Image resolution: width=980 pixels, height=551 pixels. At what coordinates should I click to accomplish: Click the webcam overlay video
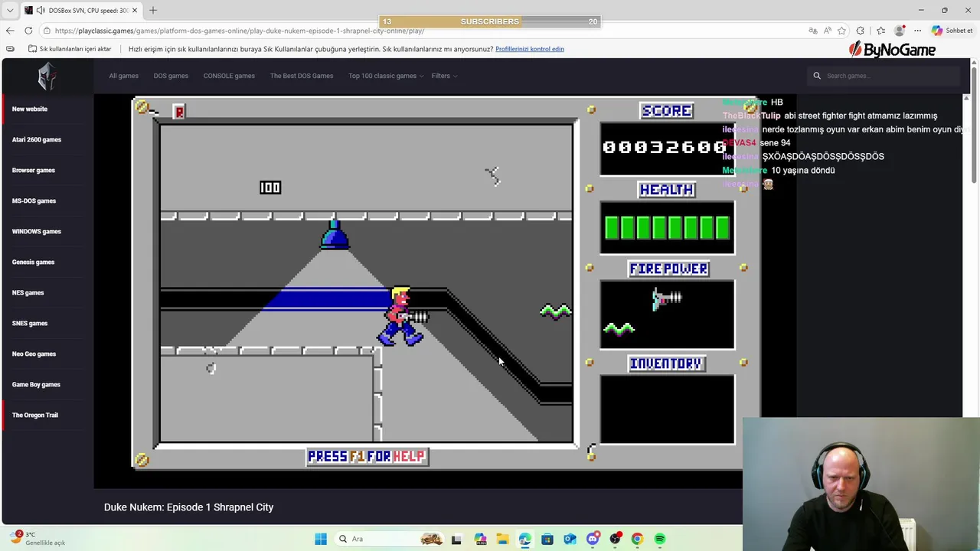861,484
